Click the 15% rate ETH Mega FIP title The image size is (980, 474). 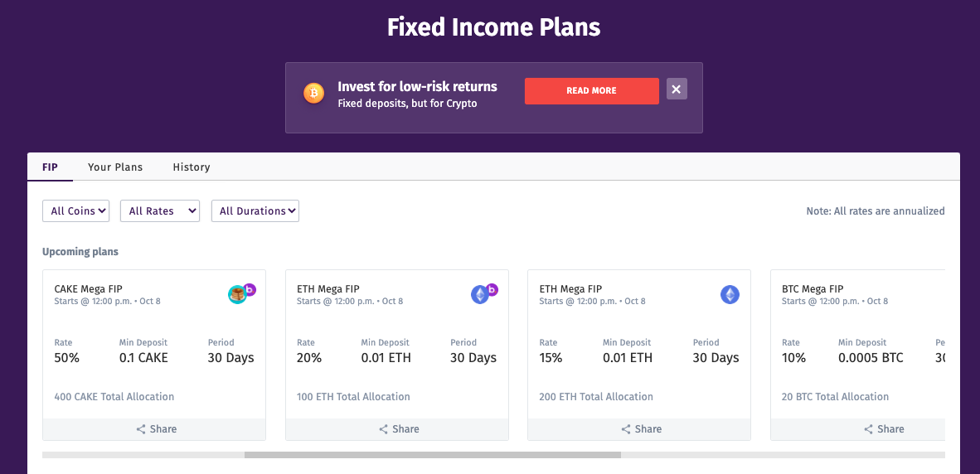(x=570, y=289)
